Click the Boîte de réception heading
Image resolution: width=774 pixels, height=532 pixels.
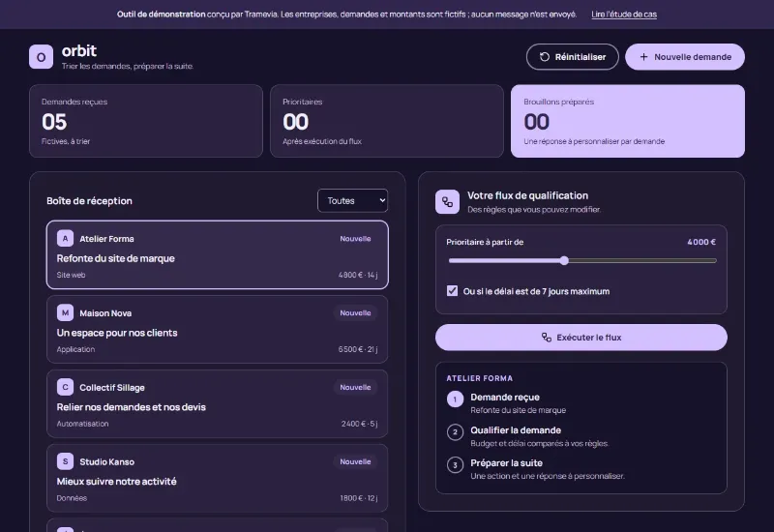pos(89,201)
